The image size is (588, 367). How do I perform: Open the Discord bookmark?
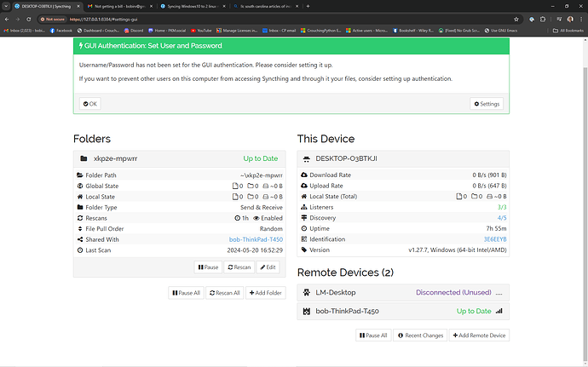click(x=134, y=31)
